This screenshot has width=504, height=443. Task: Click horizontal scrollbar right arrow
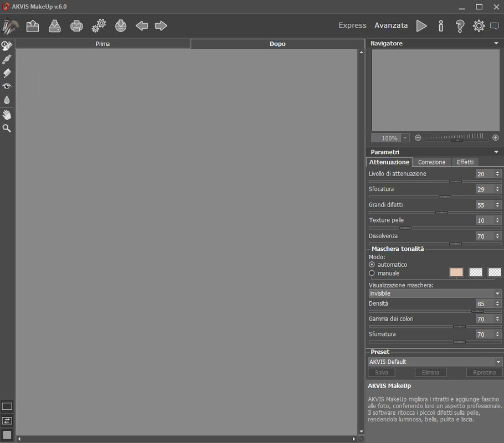click(x=354, y=439)
